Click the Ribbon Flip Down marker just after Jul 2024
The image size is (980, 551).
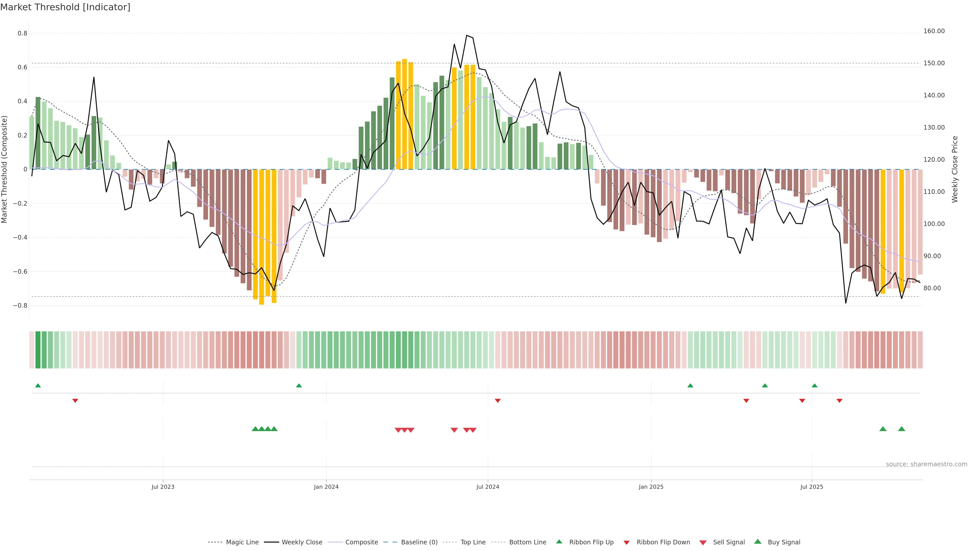click(x=498, y=401)
